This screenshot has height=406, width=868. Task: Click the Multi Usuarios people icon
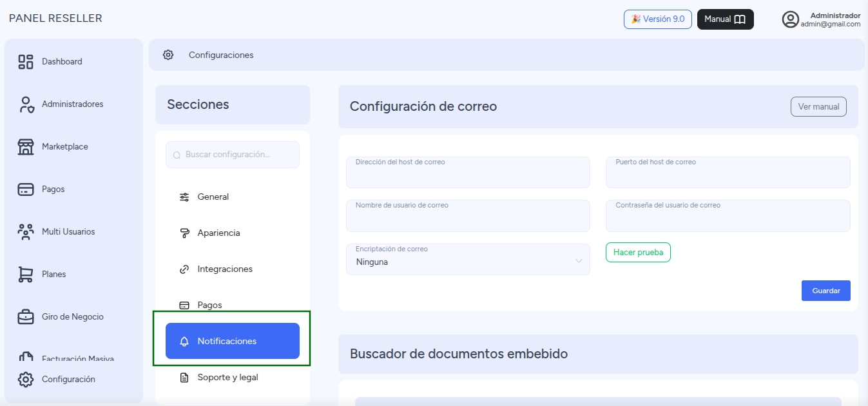pyautogui.click(x=26, y=232)
